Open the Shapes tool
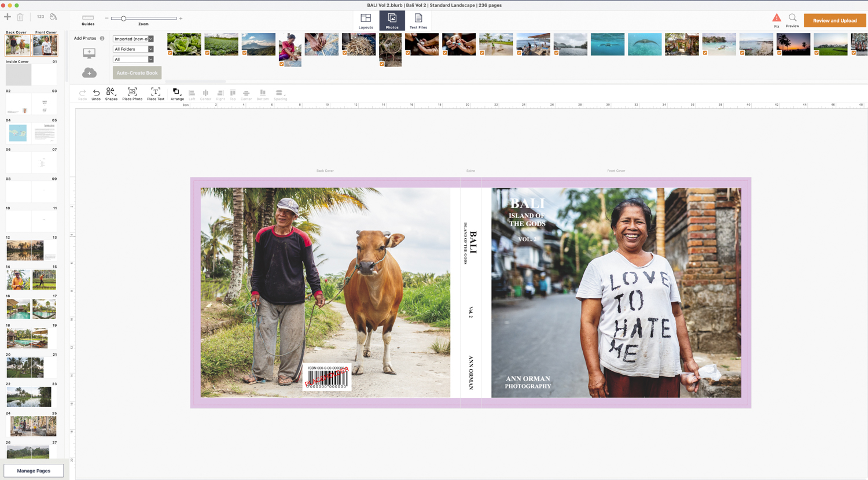Image resolution: width=868 pixels, height=480 pixels. click(x=111, y=94)
